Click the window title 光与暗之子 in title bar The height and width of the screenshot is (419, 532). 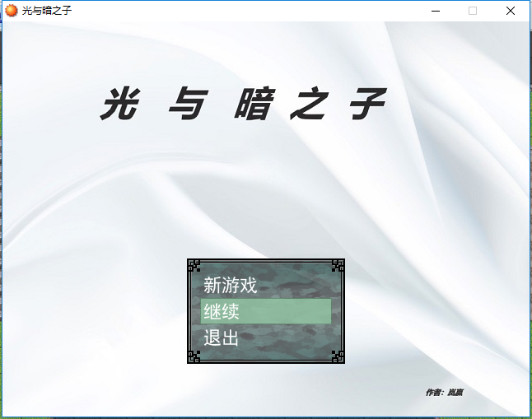[47, 11]
